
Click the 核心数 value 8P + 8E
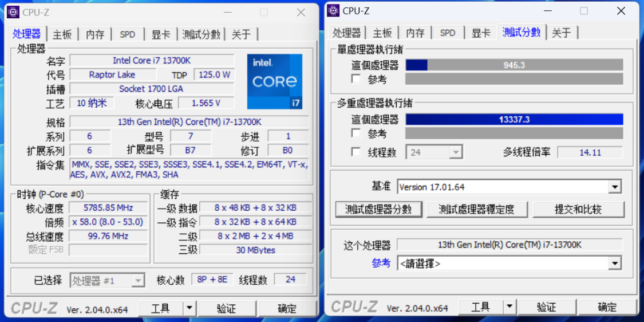click(x=212, y=280)
